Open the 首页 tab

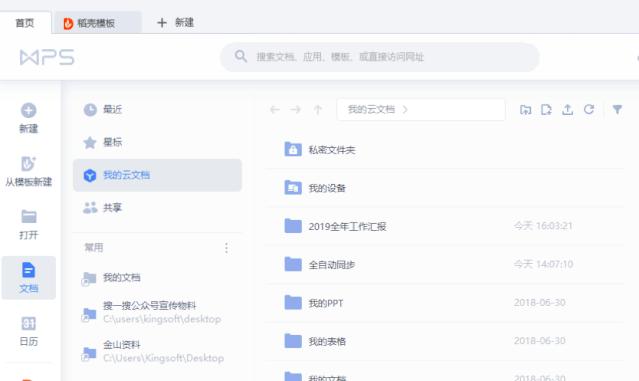[x=25, y=23]
